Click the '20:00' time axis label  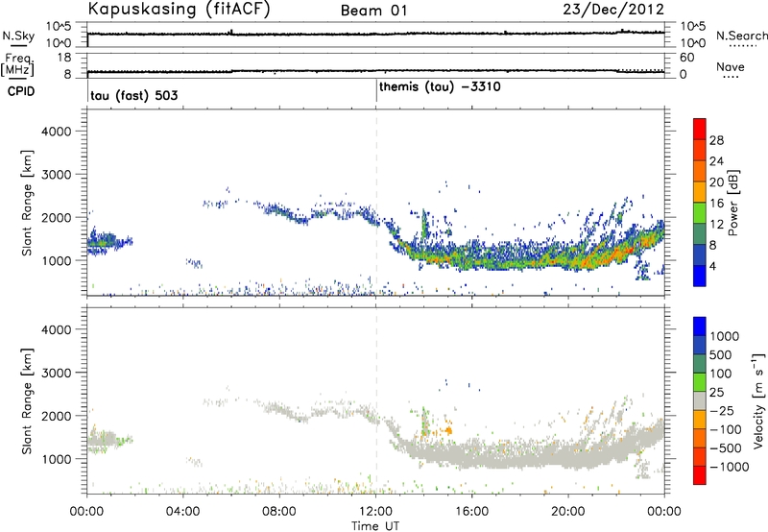568,512
